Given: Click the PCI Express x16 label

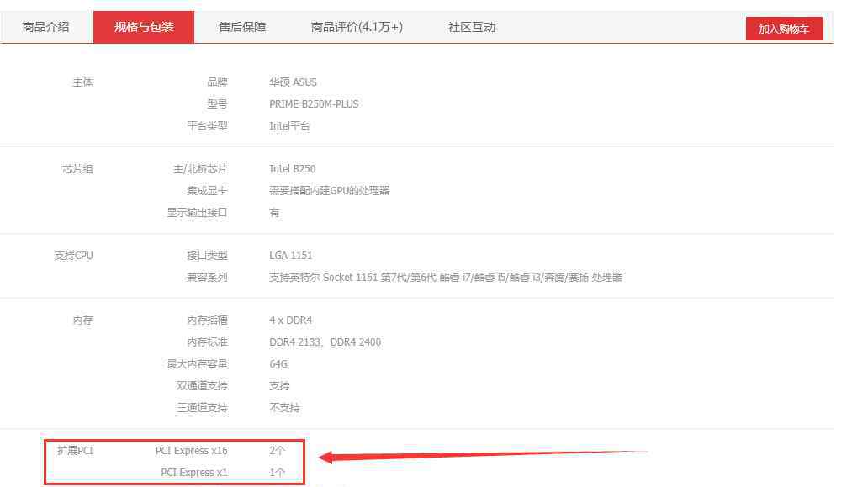Looking at the screenshot, I should click(191, 451).
